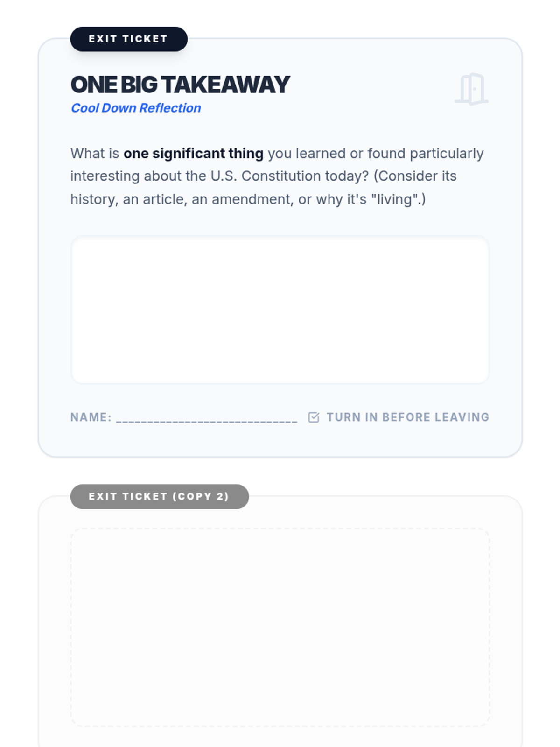Click the NAME: label
This screenshot has height=747, width=560.
(x=91, y=417)
